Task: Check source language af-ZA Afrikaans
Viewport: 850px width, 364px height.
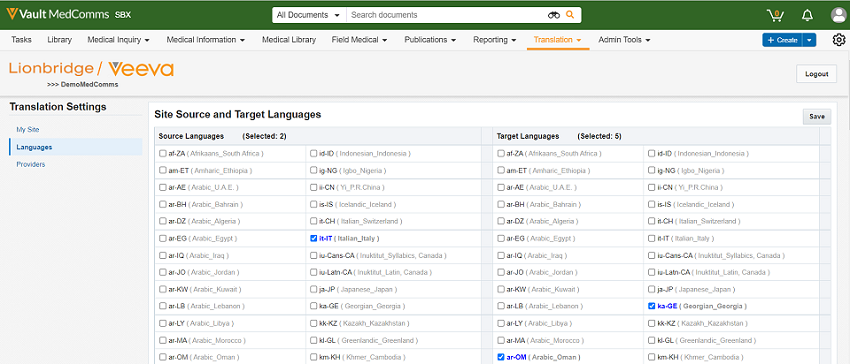Action: pos(163,154)
